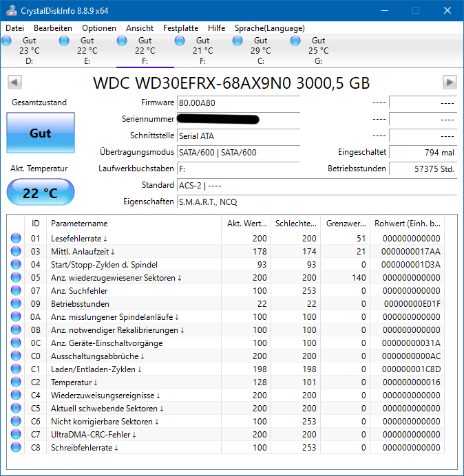This screenshot has width=464, height=476.
Task: Click status orb of Nicht korrigierbare Sektoren row
Action: 16,421
